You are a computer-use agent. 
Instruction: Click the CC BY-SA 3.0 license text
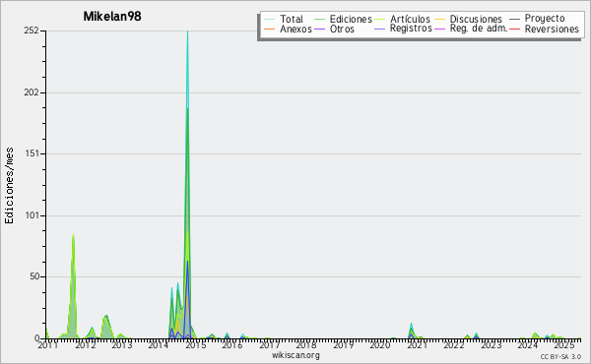click(560, 356)
